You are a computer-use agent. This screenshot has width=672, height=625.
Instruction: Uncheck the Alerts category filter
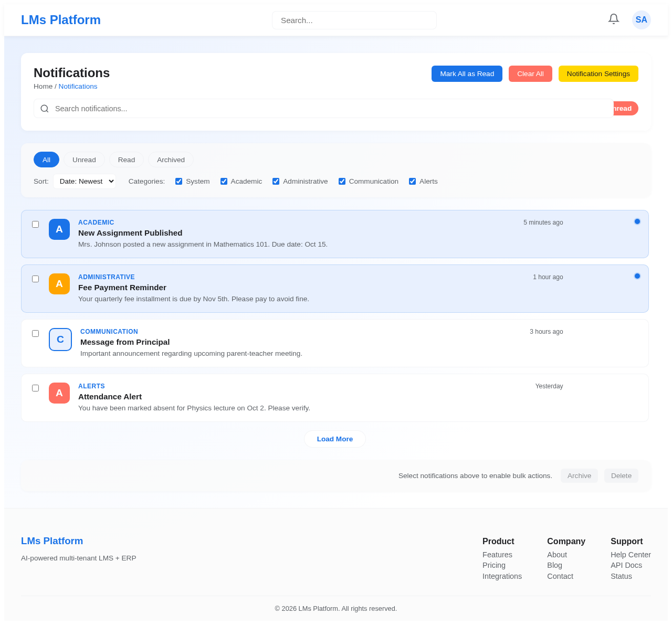pos(413,182)
